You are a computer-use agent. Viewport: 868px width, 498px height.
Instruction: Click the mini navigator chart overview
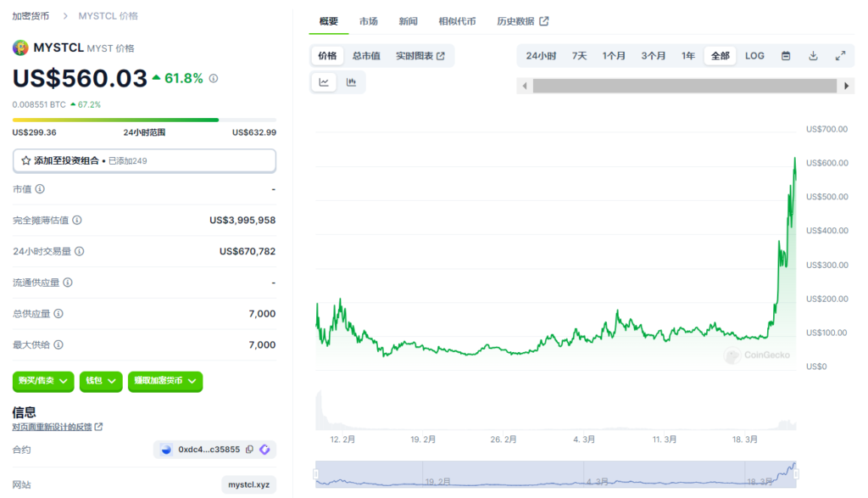tap(556, 474)
